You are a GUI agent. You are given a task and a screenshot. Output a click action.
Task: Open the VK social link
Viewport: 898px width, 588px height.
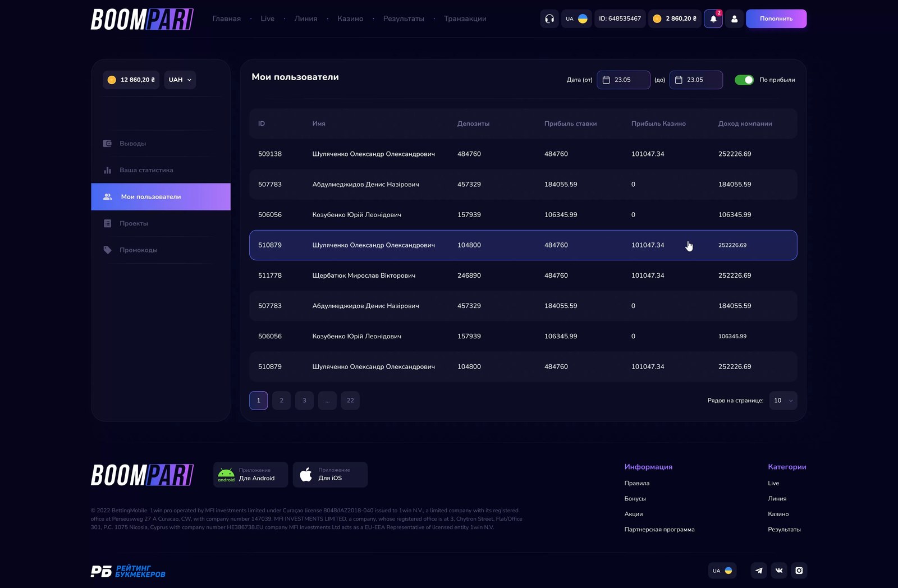pos(779,571)
